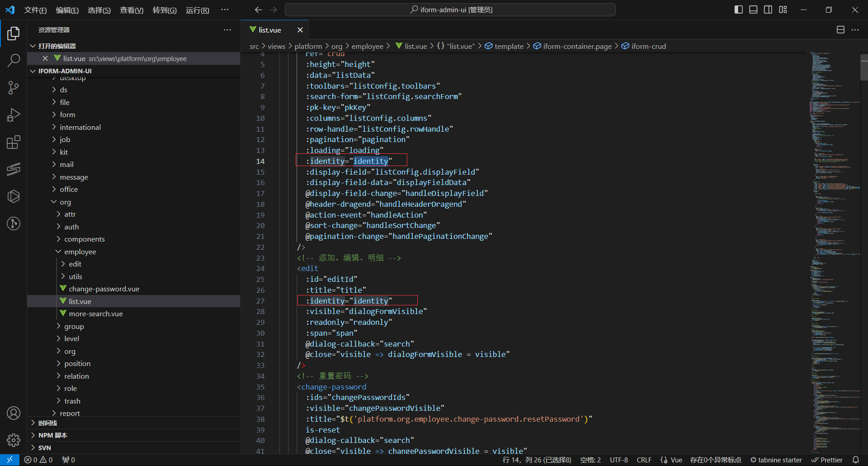Open the 文件(F) menu
868x466 pixels.
point(35,10)
